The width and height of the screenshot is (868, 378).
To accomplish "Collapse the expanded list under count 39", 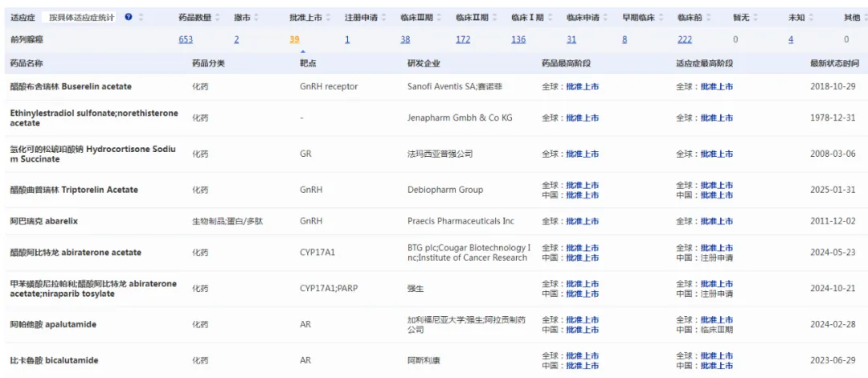I will pos(303,51).
